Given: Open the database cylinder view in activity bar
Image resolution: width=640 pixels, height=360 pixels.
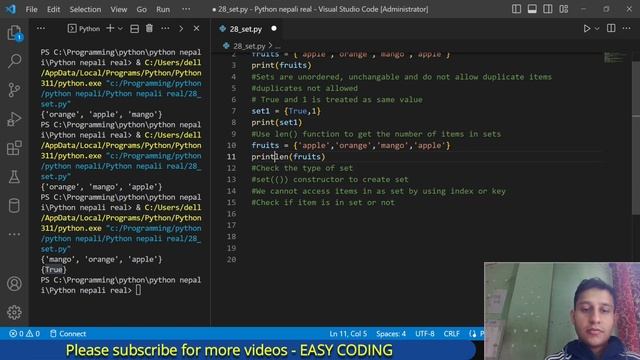Looking at the screenshot, I should coord(14,206).
